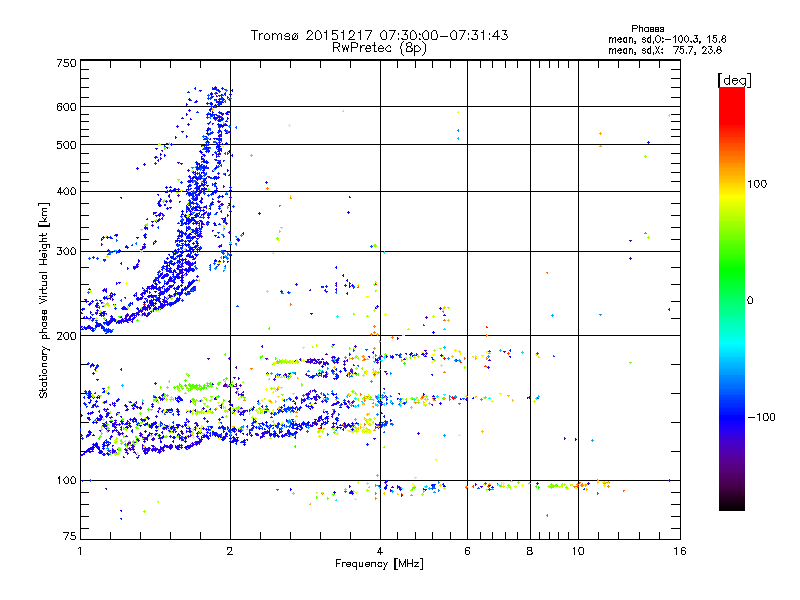Click the x-axis frequency label "16"
This screenshot has height=600, width=800.
pos(680,551)
